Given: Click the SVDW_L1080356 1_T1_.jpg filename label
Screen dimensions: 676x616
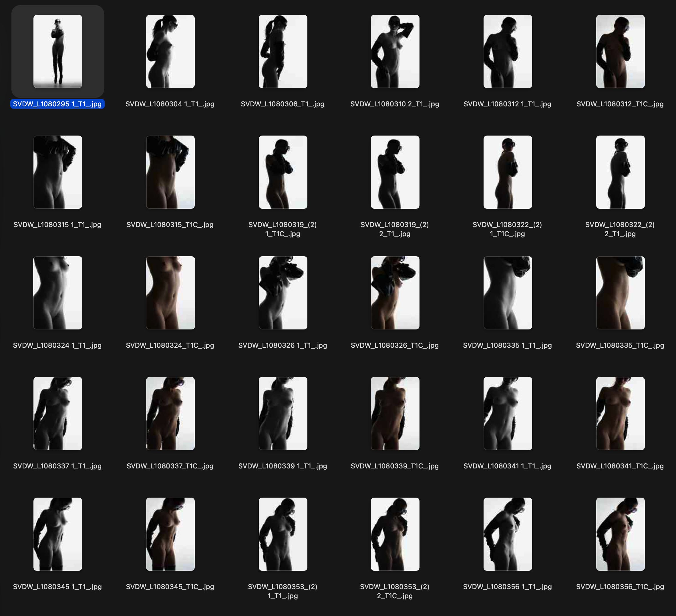Looking at the screenshot, I should 507,587.
